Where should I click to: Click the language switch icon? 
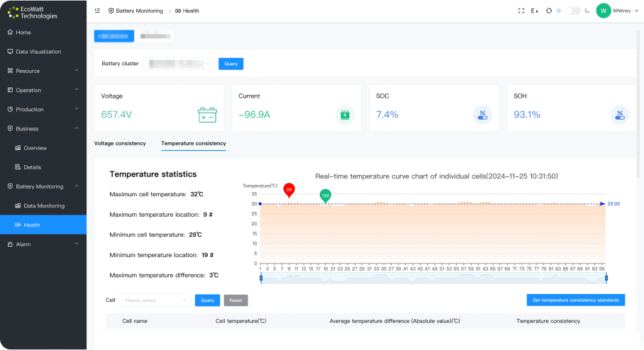pyautogui.click(x=535, y=11)
